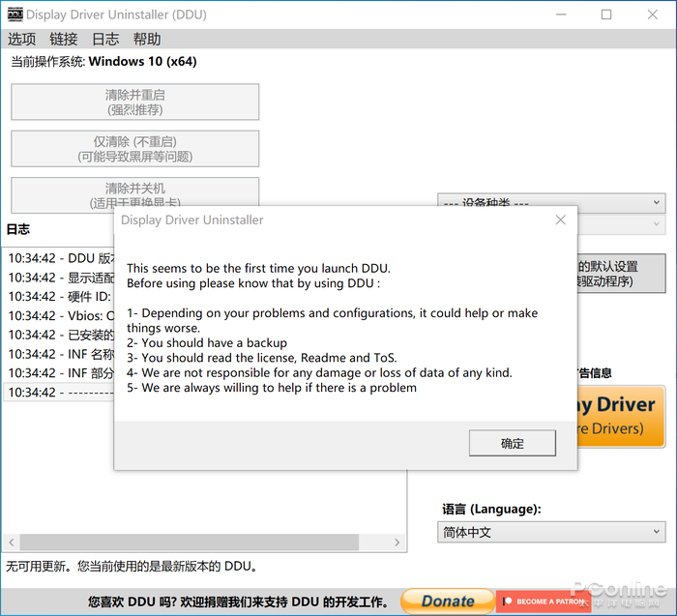Viewport: 677px width, 616px height.
Task: Click the DDU app icon in title bar
Action: click(15, 15)
